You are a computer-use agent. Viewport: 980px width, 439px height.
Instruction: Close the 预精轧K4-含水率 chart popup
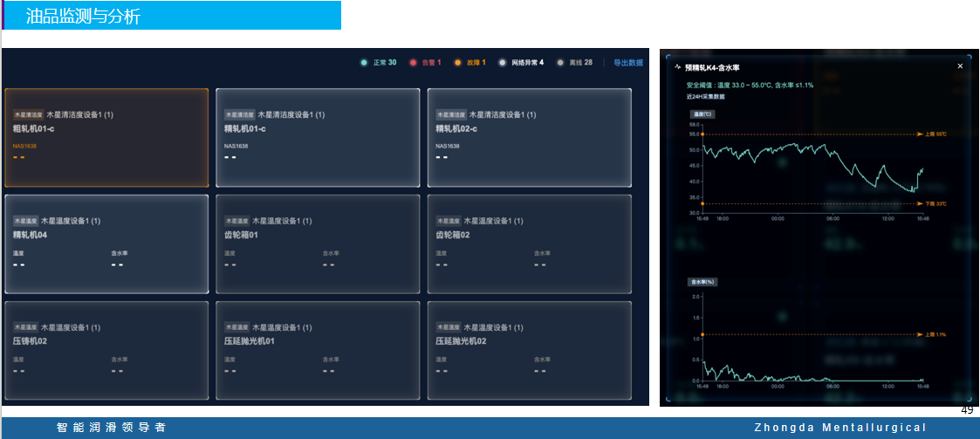pyautogui.click(x=960, y=66)
